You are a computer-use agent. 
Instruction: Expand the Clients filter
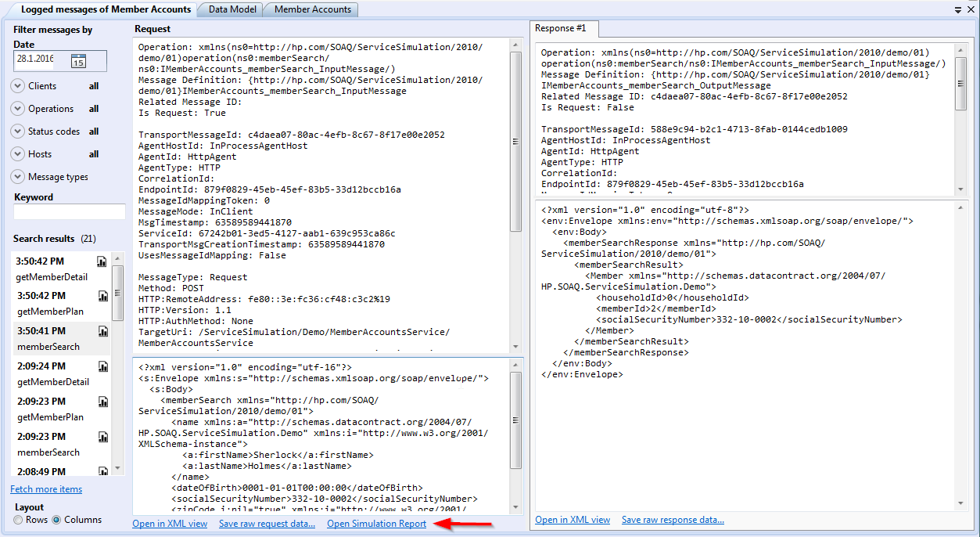pos(18,86)
